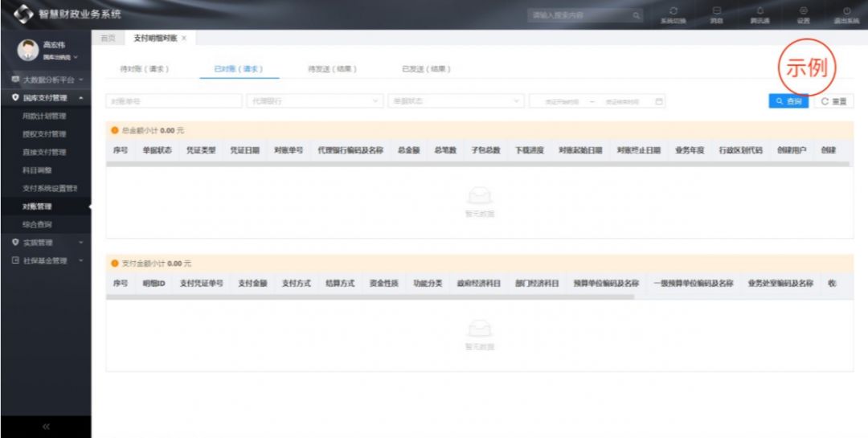Click upper table horizontal scrollbar
The height and width of the screenshot is (438, 868).
(477, 164)
